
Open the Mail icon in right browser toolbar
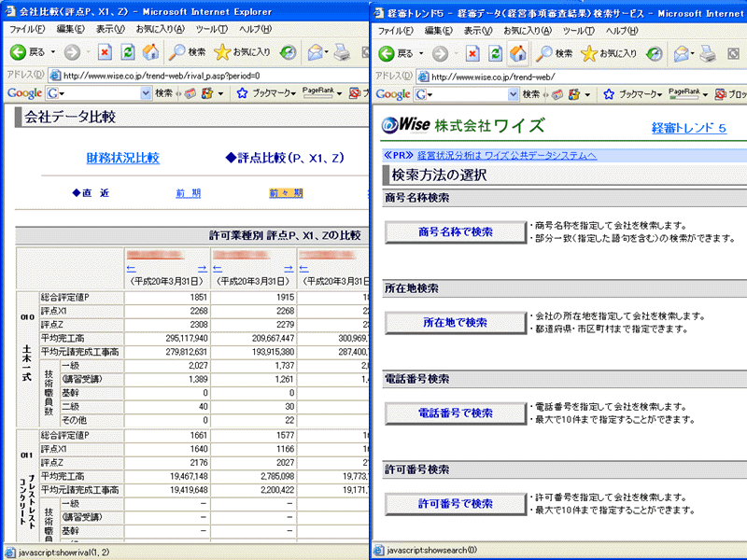pos(684,52)
